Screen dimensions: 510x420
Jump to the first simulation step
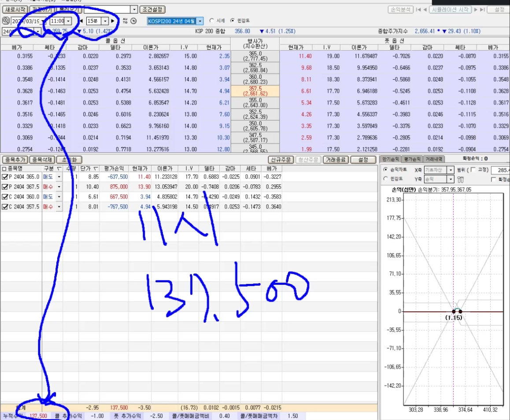click(418, 9)
